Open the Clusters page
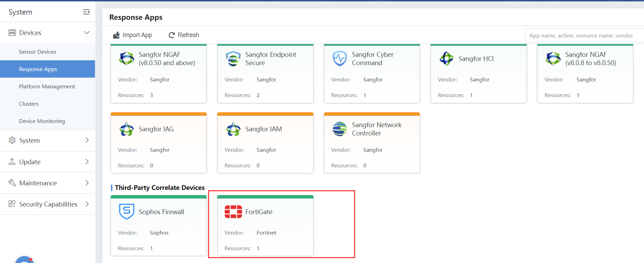 click(x=48, y=104)
